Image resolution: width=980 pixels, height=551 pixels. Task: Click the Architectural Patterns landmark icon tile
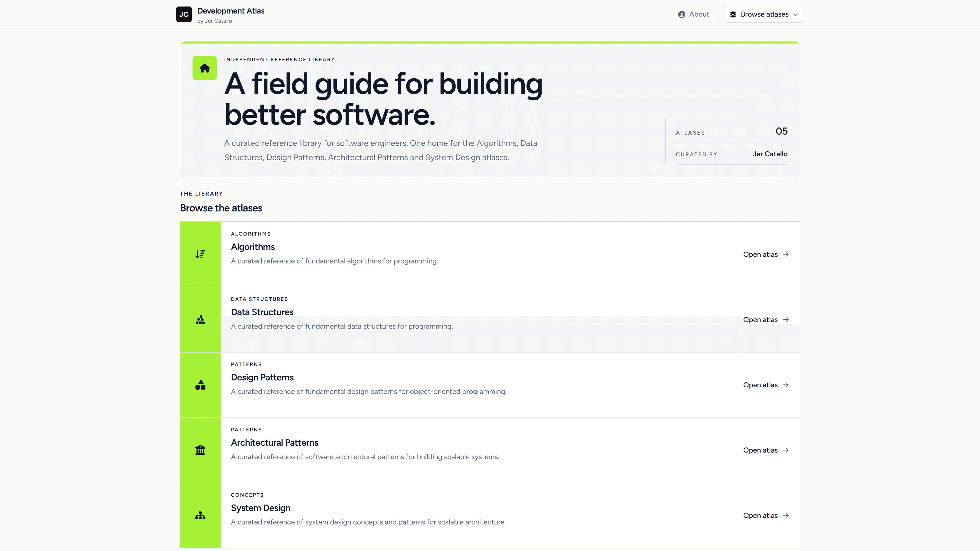pyautogui.click(x=200, y=450)
